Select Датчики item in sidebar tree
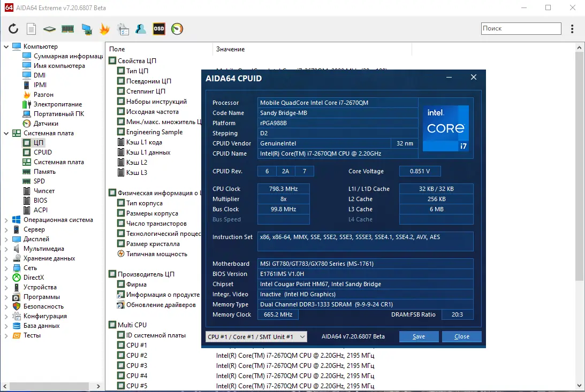 [45, 124]
